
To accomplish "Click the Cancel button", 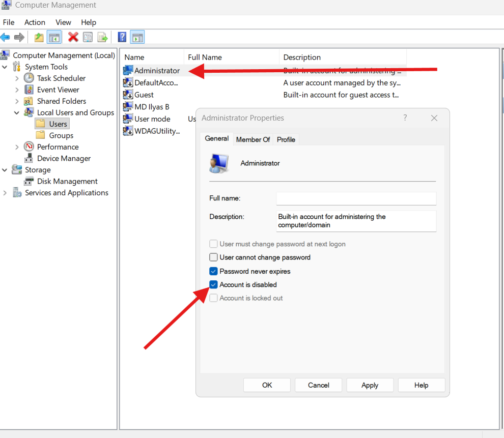I will click(318, 385).
